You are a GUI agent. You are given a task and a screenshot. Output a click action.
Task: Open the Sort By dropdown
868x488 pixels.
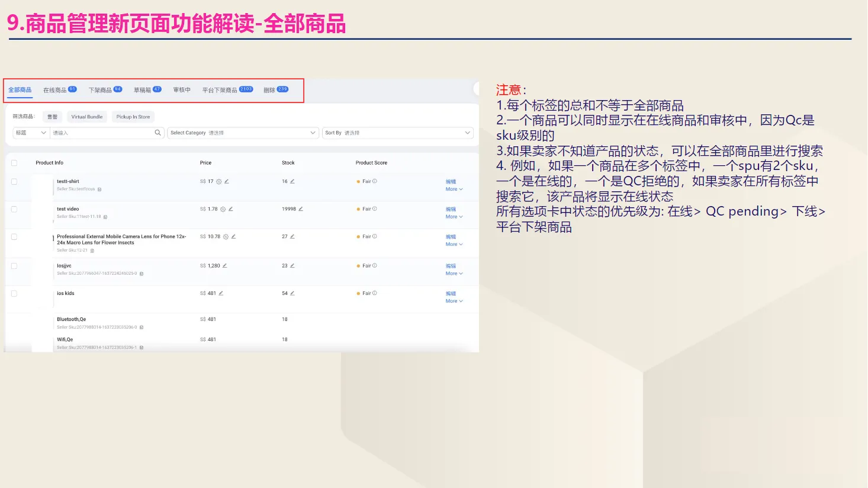click(397, 133)
